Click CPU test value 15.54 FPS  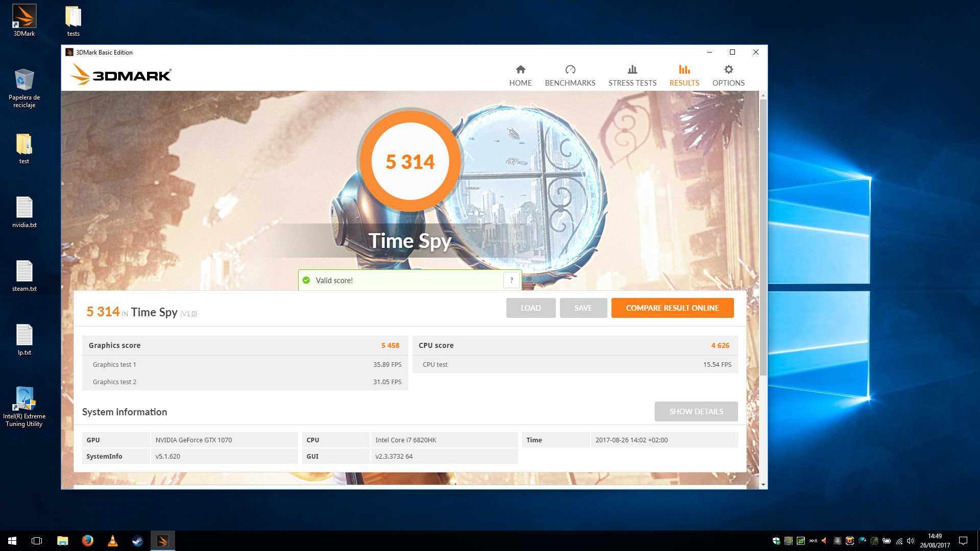click(717, 364)
